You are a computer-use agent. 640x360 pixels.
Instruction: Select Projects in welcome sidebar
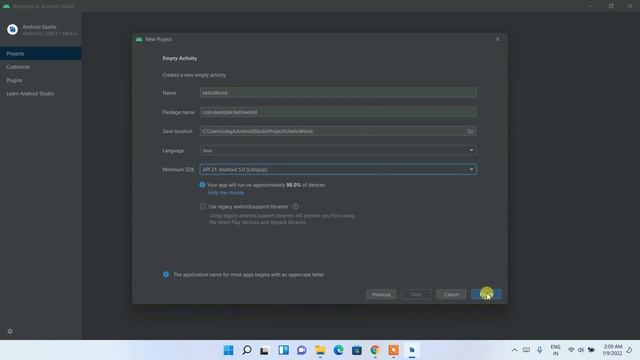[x=40, y=53]
